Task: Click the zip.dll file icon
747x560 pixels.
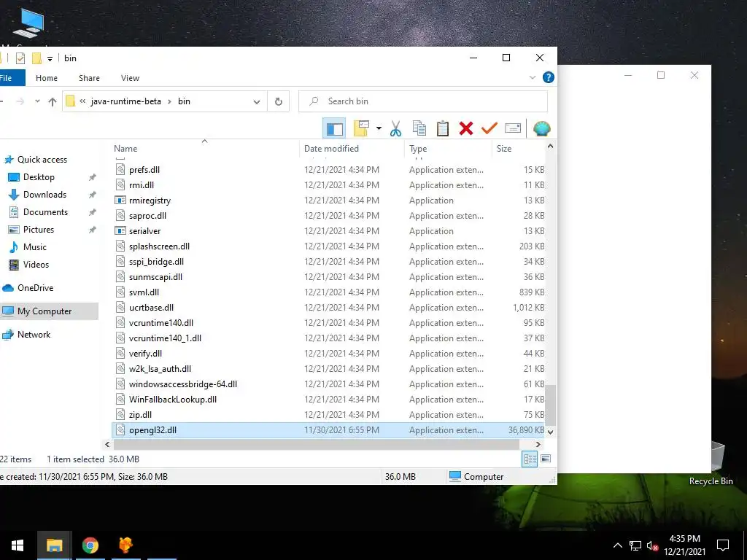Action: tap(120, 415)
